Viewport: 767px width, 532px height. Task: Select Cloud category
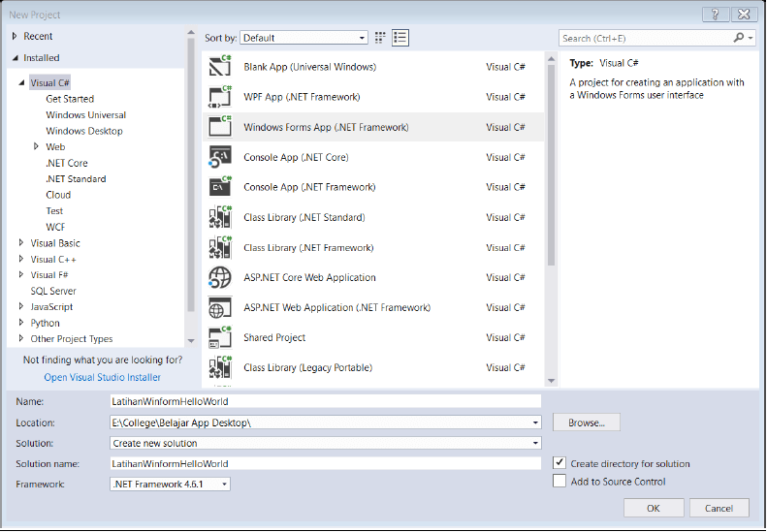coord(58,195)
